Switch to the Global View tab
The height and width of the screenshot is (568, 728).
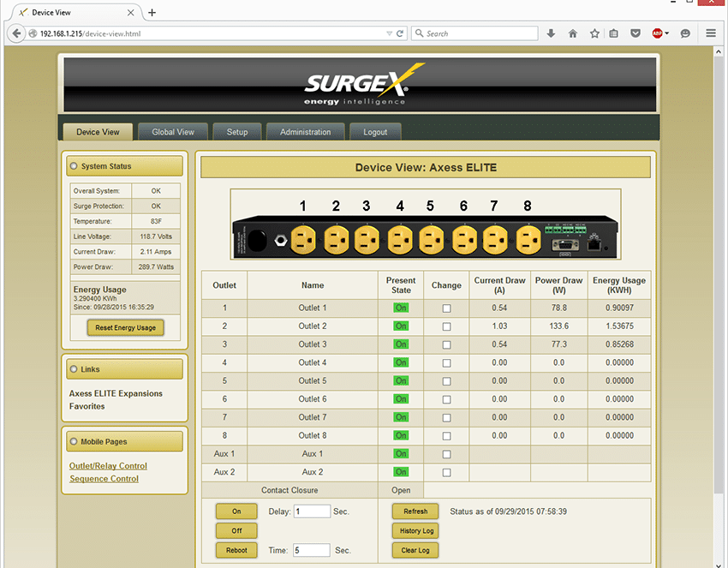click(x=173, y=132)
